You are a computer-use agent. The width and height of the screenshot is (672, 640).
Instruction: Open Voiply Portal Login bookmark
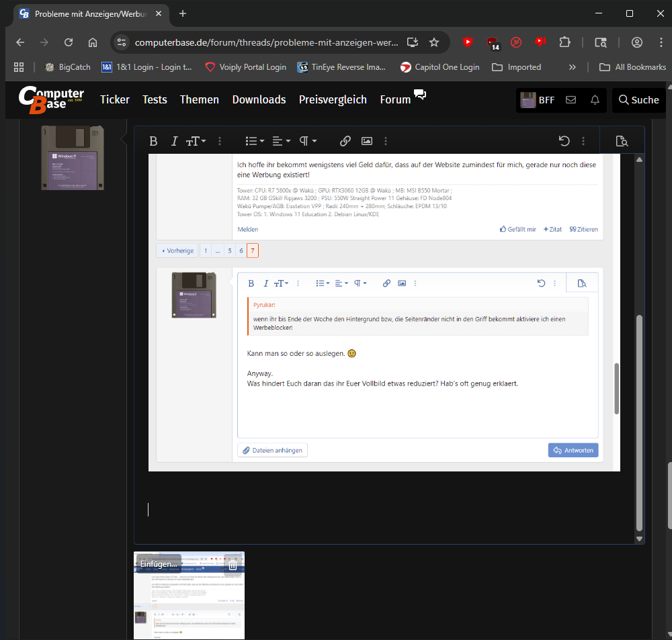(246, 67)
